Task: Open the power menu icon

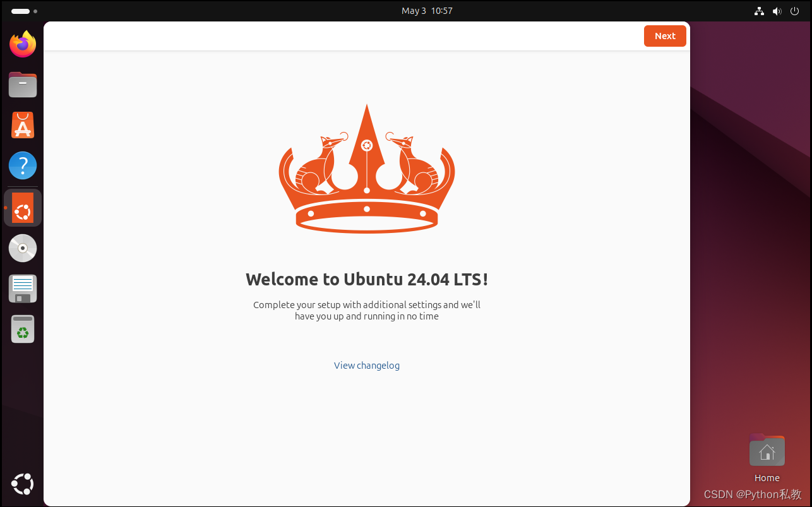Action: (x=794, y=11)
